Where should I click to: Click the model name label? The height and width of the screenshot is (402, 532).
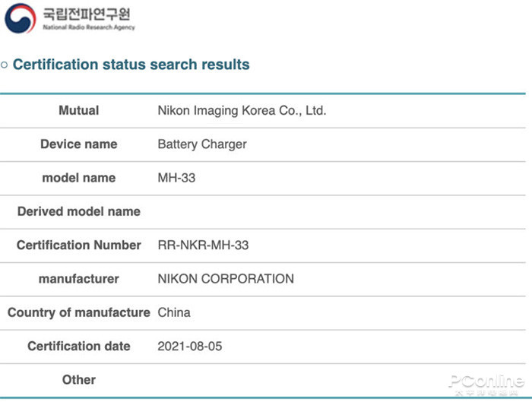pos(78,178)
